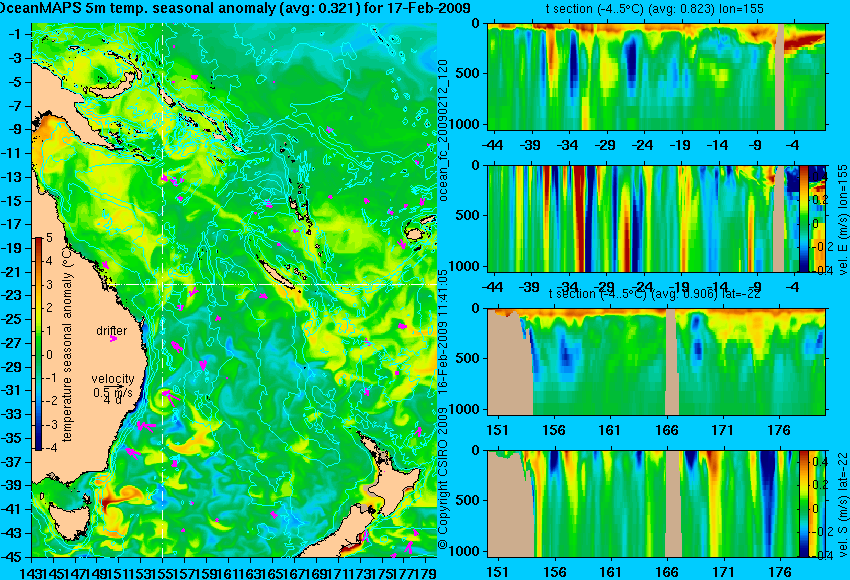Open the temperature section plot at lat=-22
This screenshot has height=580, width=850.
pos(656,362)
